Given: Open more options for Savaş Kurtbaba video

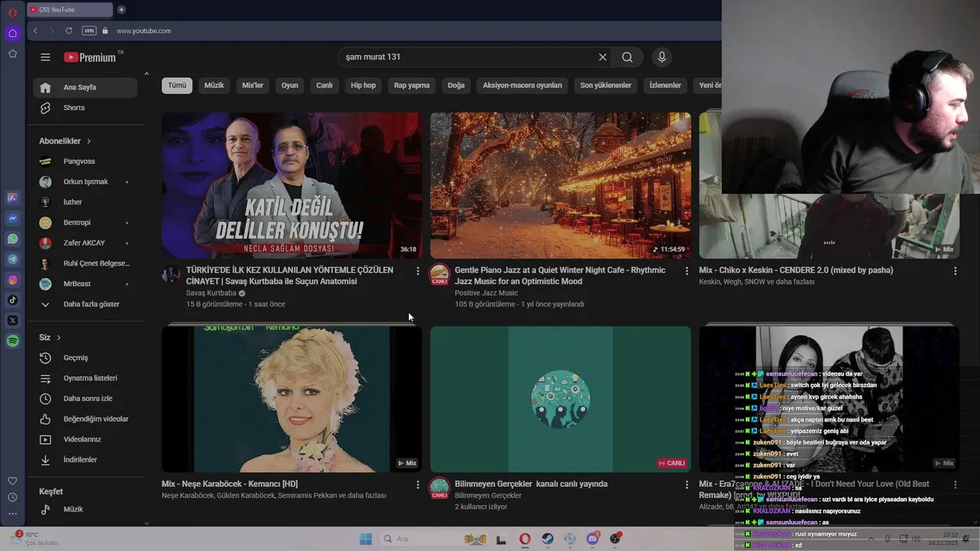Looking at the screenshot, I should coord(417,271).
